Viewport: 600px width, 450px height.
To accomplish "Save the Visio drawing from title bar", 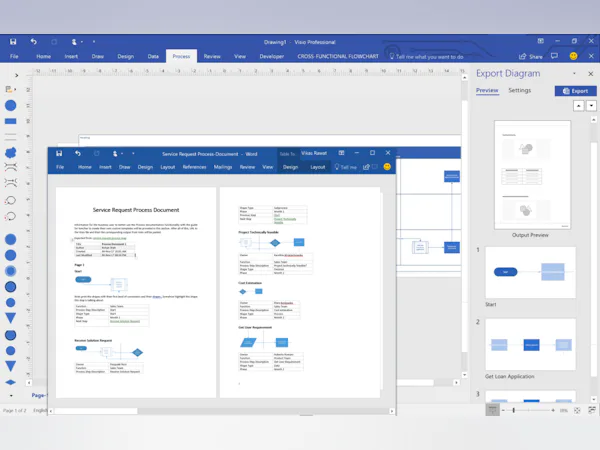I will point(13,42).
